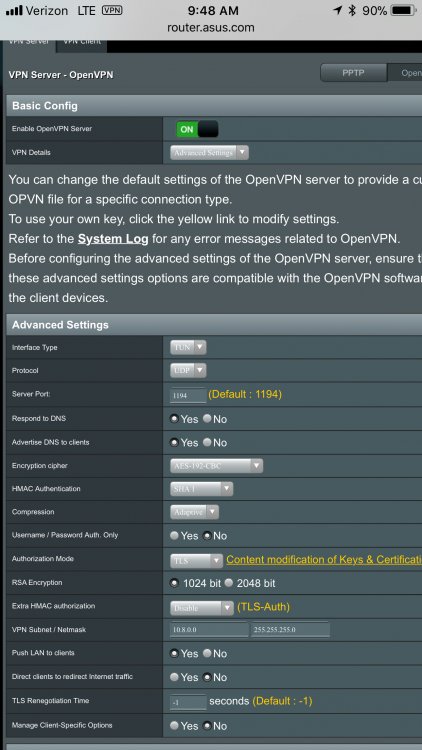422x750 pixels.
Task: Click the 9:48 AM clock
Action: pyautogui.click(x=213, y=11)
